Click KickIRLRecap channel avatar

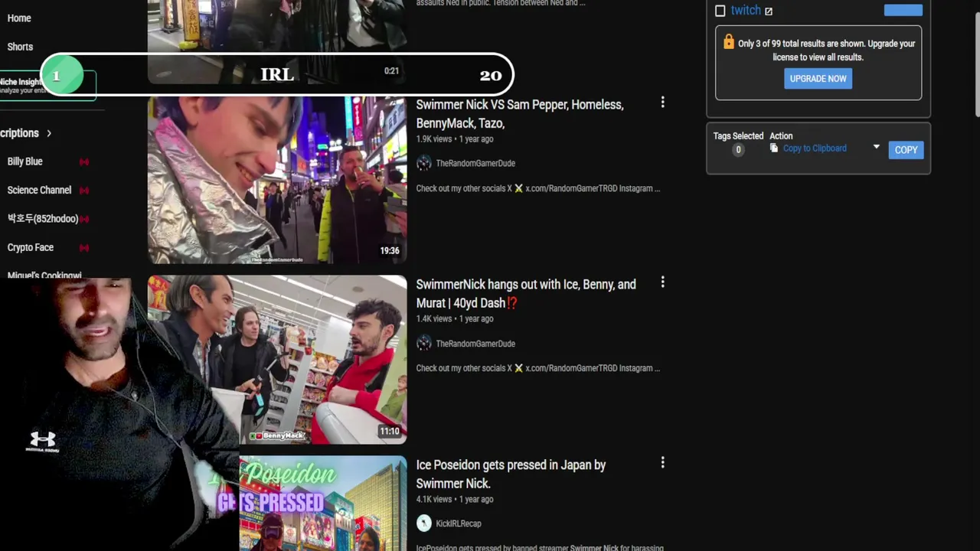[x=424, y=523]
